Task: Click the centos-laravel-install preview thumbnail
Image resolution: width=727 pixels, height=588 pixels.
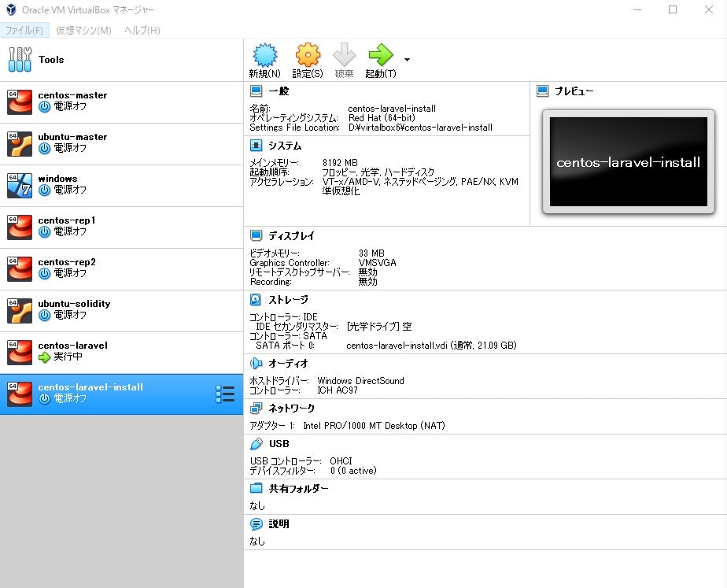Action: (x=628, y=162)
